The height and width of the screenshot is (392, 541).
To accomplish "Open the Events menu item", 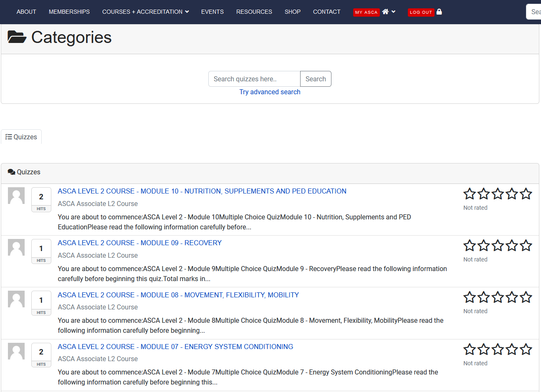I will pyautogui.click(x=212, y=12).
